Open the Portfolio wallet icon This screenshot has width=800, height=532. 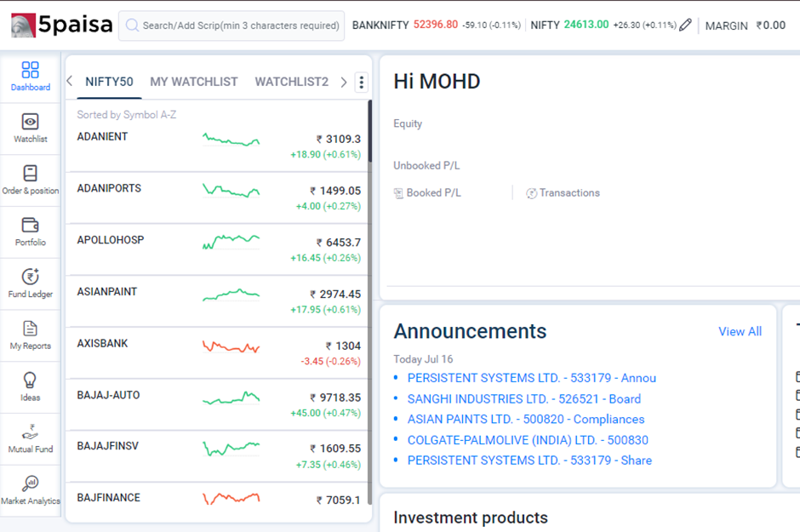pyautogui.click(x=30, y=225)
